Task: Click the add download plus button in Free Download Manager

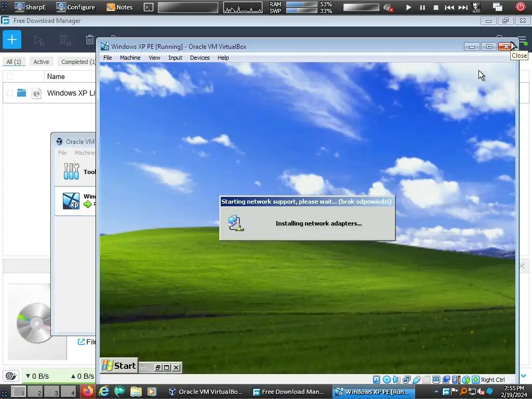Action: 12,39
